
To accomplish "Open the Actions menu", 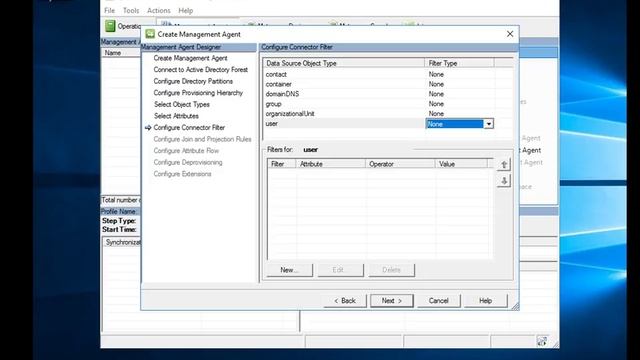I will point(159,11).
